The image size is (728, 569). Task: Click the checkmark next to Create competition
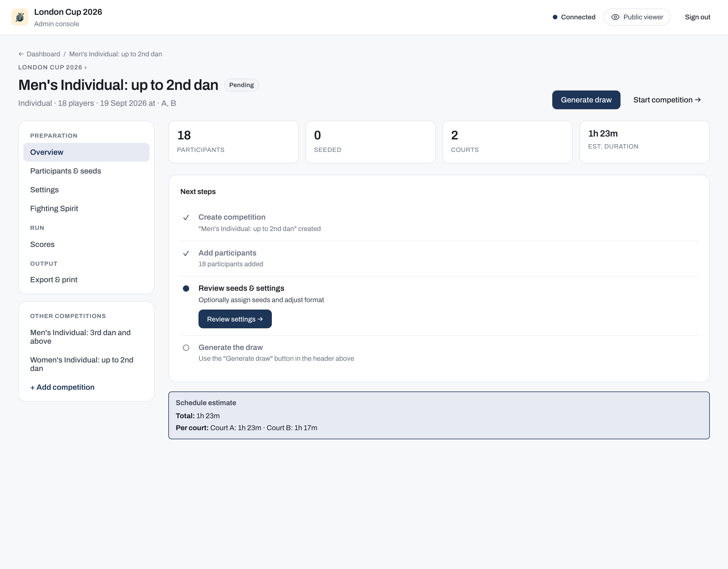(x=186, y=217)
